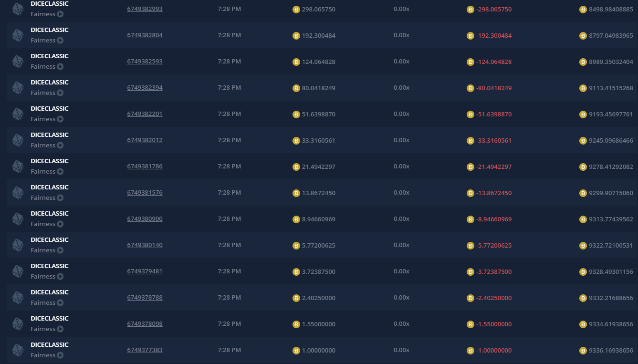Screen dimensions: 638x364
Task: Open bet ID link 6749382201
Action: [145, 114]
